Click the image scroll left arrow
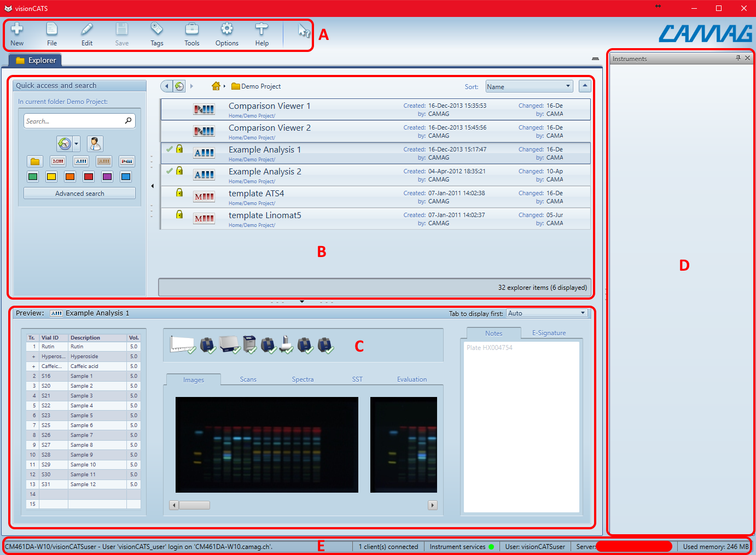Viewport: 756px width, 555px height. [174, 505]
